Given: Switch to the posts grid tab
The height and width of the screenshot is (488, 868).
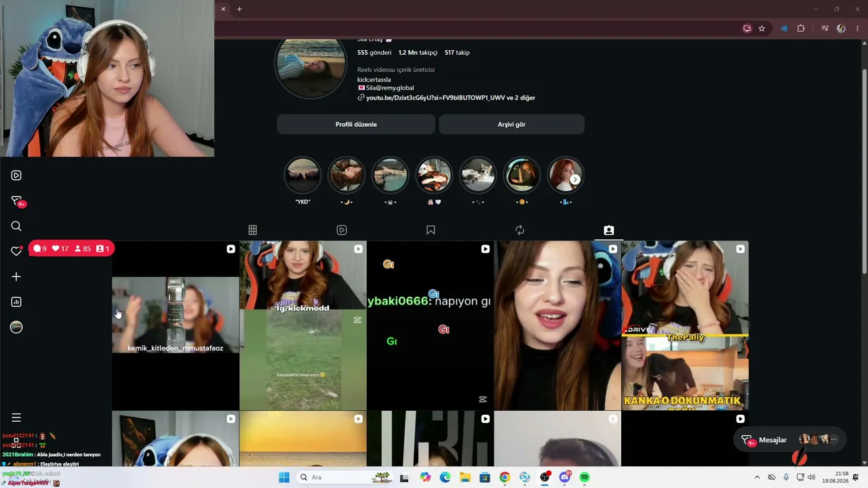Looking at the screenshot, I should coord(252,230).
